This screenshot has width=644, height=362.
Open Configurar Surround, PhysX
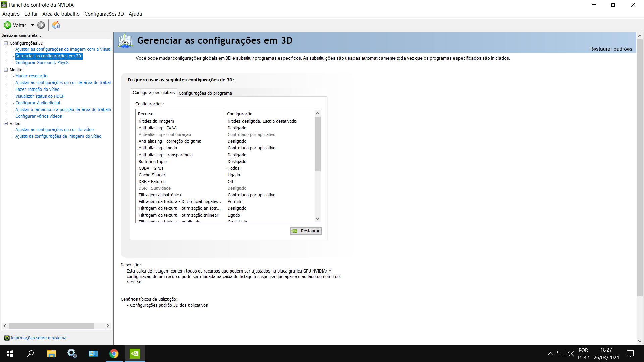[x=42, y=63]
